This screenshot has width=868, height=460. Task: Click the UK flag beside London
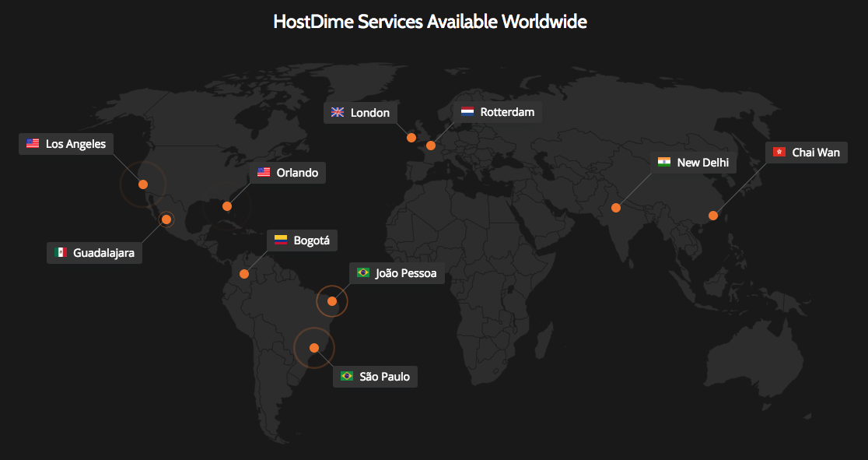pos(338,113)
